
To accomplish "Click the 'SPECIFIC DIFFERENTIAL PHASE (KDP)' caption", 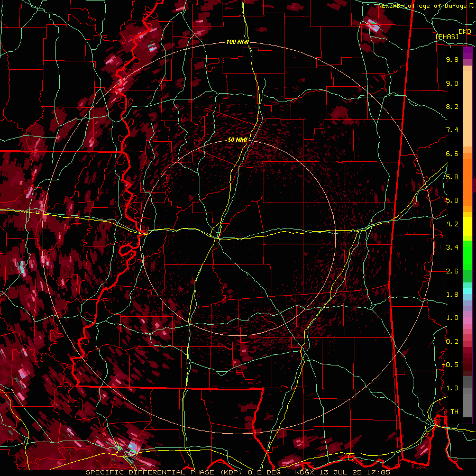I will (x=166, y=472).
